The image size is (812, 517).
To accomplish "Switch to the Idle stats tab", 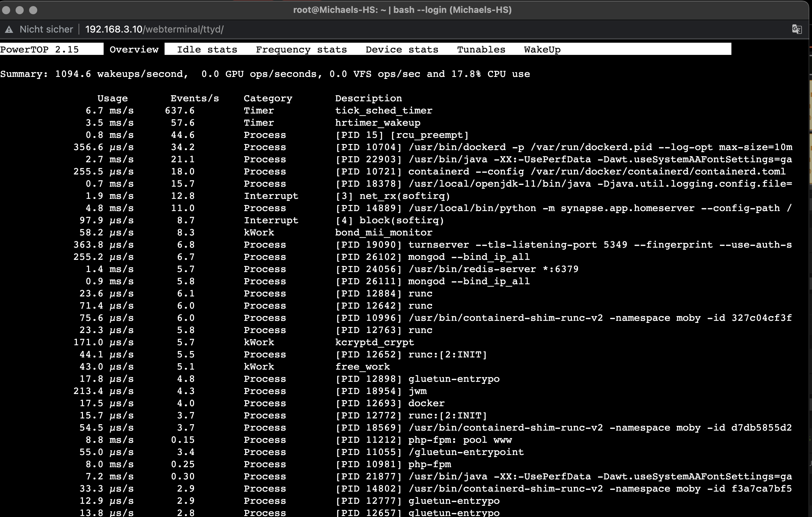I will tap(207, 49).
